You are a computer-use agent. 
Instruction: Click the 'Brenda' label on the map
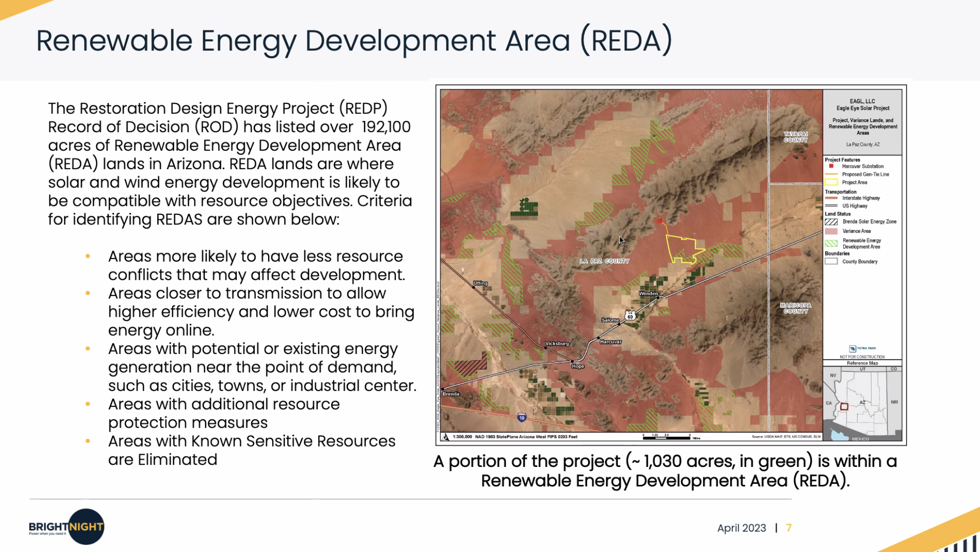click(451, 394)
